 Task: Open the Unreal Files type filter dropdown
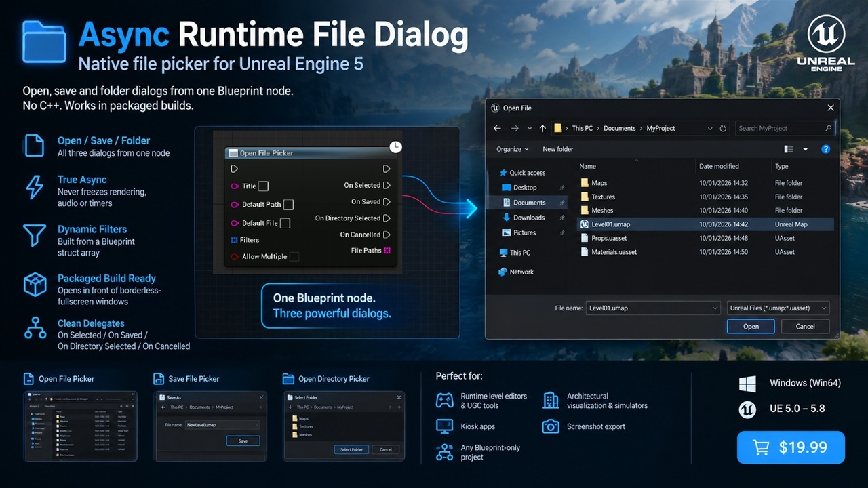pyautogui.click(x=778, y=308)
